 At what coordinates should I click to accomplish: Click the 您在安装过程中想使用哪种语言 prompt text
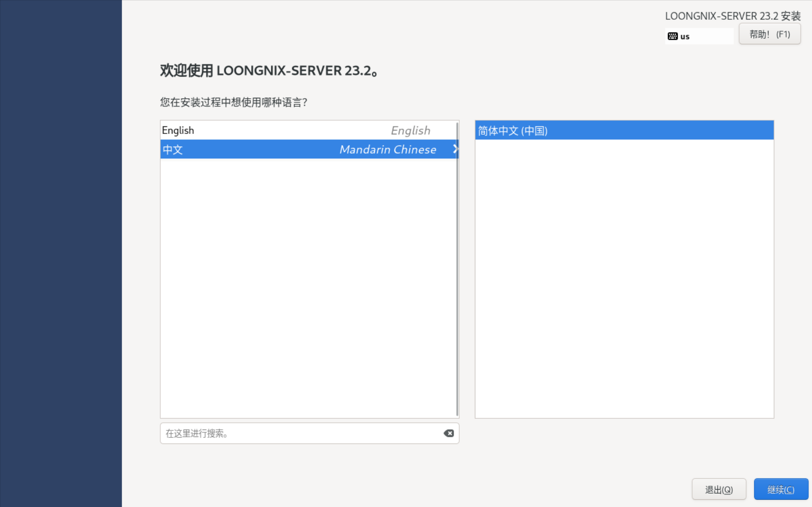pos(233,102)
